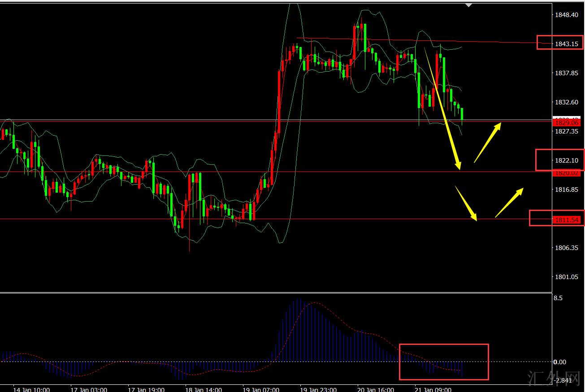Click the -2.841 MACD minimum label
585x392 pixels.
[x=564, y=380]
